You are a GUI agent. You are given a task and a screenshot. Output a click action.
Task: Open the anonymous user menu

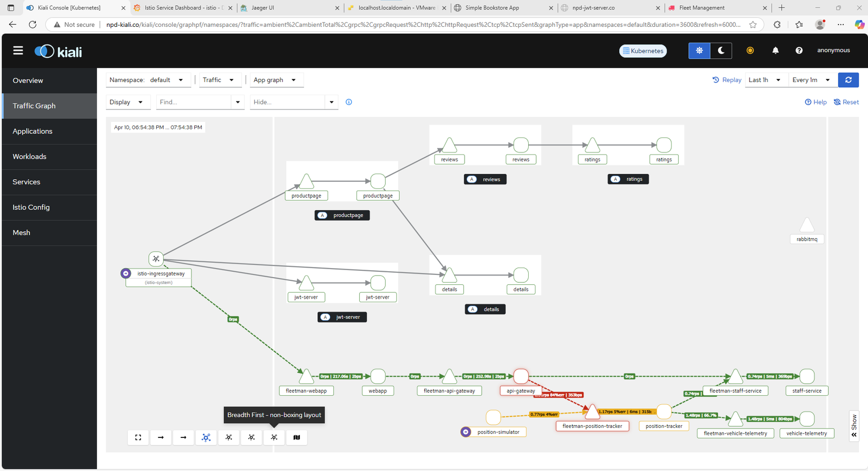833,50
